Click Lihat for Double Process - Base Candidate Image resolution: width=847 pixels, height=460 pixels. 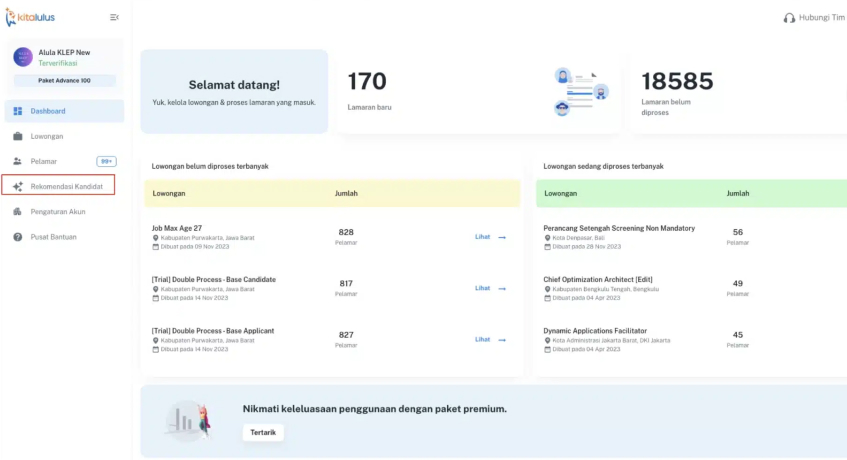pyautogui.click(x=490, y=288)
